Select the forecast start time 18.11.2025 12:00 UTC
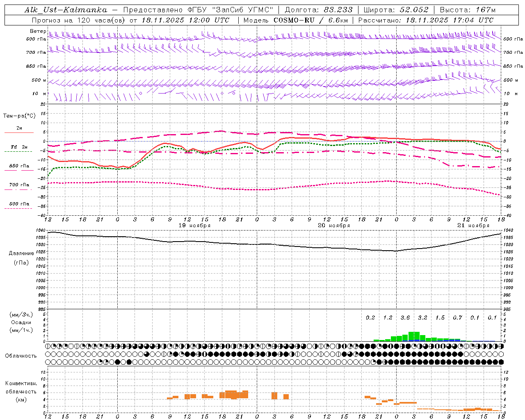The width and height of the screenshot is (525, 420). tap(185, 20)
